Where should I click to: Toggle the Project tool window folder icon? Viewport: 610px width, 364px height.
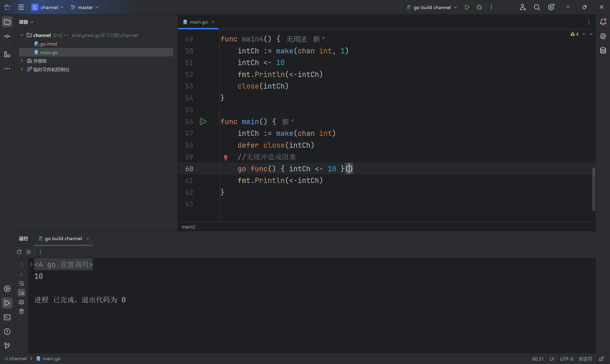pos(7,22)
